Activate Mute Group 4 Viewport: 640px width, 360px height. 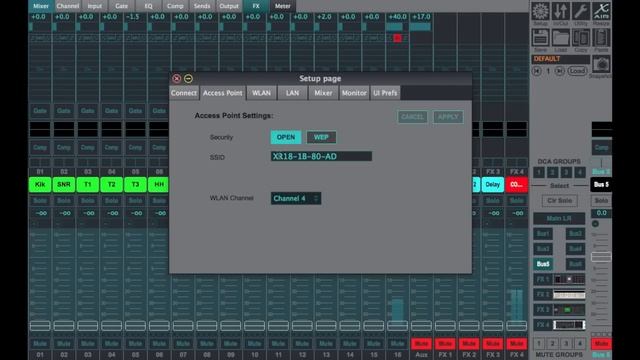(x=580, y=344)
